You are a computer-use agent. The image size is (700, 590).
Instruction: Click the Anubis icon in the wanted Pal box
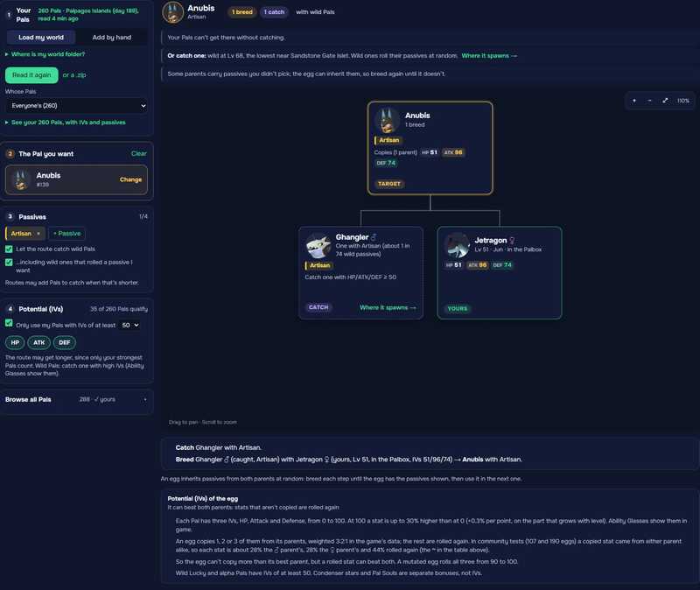coord(20,179)
